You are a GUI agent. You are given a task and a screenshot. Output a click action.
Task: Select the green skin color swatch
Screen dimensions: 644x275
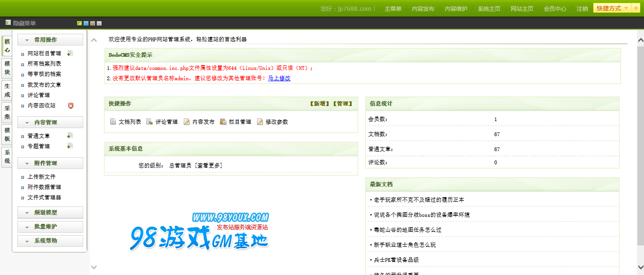click(79, 23)
